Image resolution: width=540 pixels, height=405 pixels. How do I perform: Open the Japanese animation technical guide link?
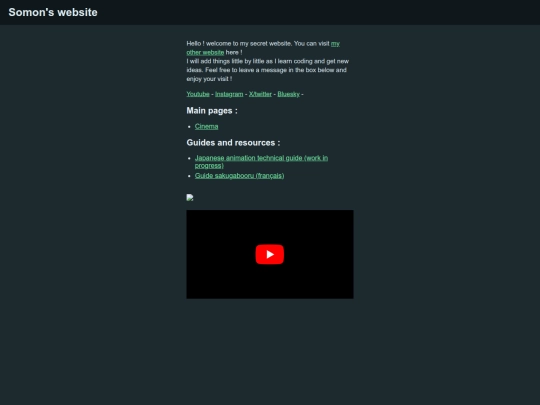tap(261, 162)
